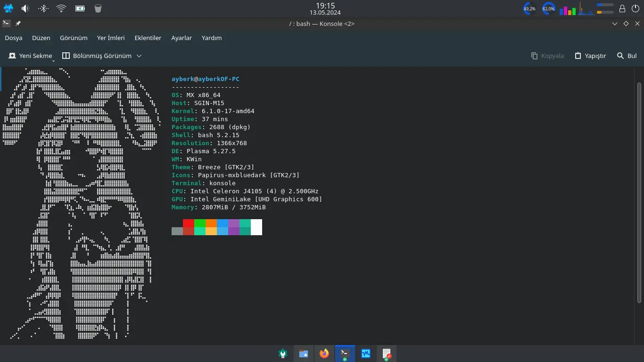Open the trash icon in the top panel
This screenshot has width=644, height=362.
[98, 8]
